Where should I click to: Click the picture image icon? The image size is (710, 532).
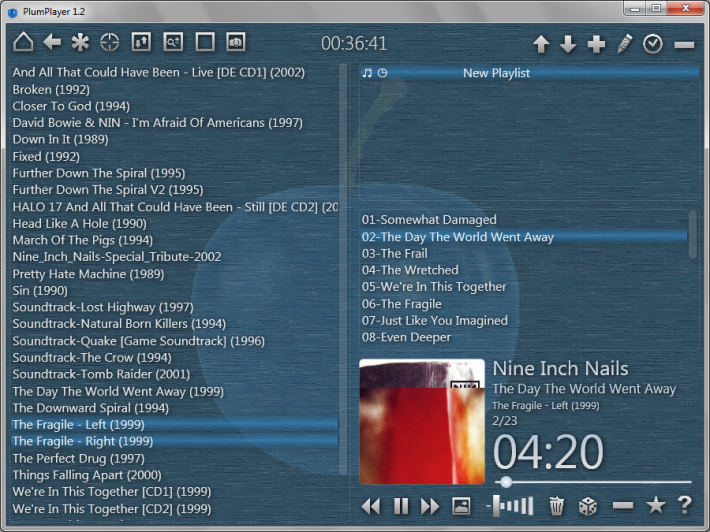[461, 506]
